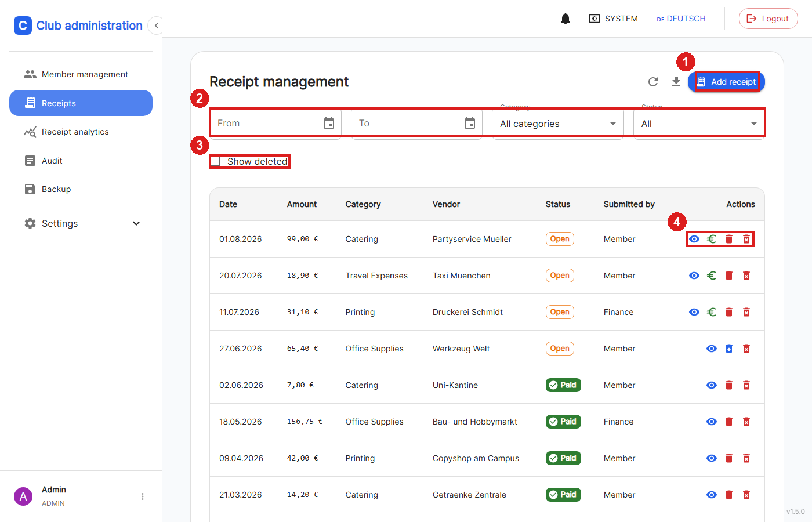Open the Audit page
Screen dimensions: 812x522
81,161
